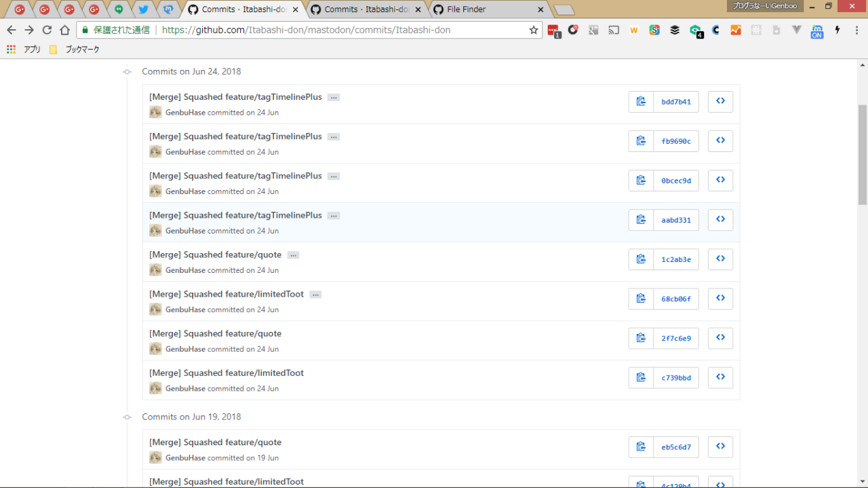Image resolution: width=868 pixels, height=488 pixels.
Task: Click the GitHub URL address bar
Action: click(339, 30)
